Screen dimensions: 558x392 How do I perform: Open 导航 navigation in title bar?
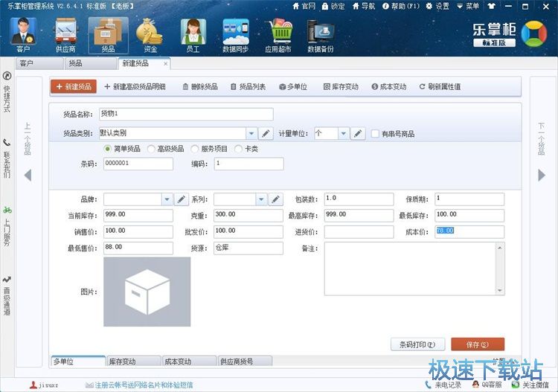click(x=363, y=7)
